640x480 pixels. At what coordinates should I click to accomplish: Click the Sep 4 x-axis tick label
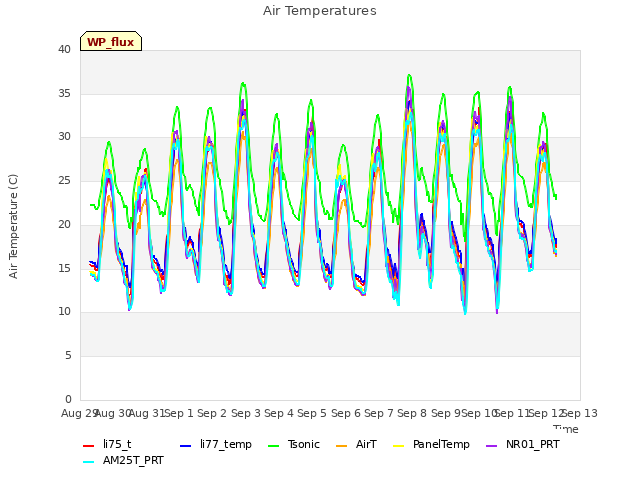point(279,413)
